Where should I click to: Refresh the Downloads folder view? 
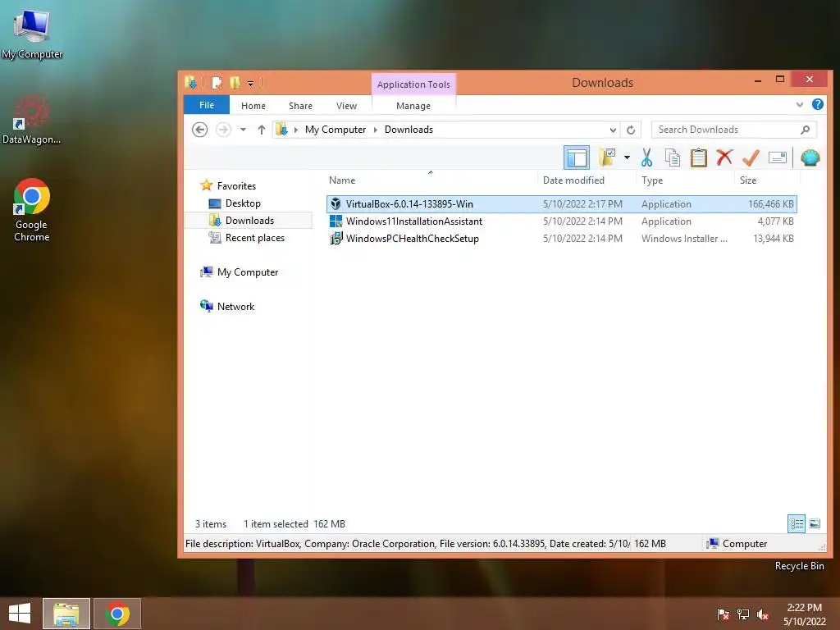click(631, 130)
